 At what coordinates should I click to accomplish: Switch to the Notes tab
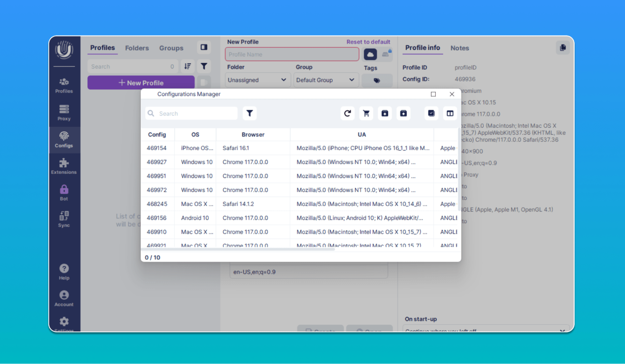(459, 48)
